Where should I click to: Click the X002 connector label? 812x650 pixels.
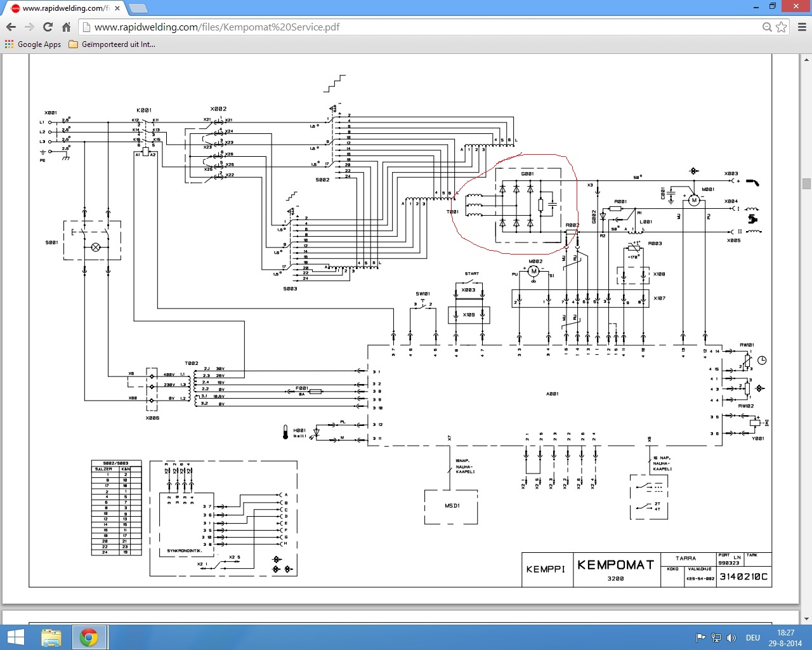click(x=218, y=109)
